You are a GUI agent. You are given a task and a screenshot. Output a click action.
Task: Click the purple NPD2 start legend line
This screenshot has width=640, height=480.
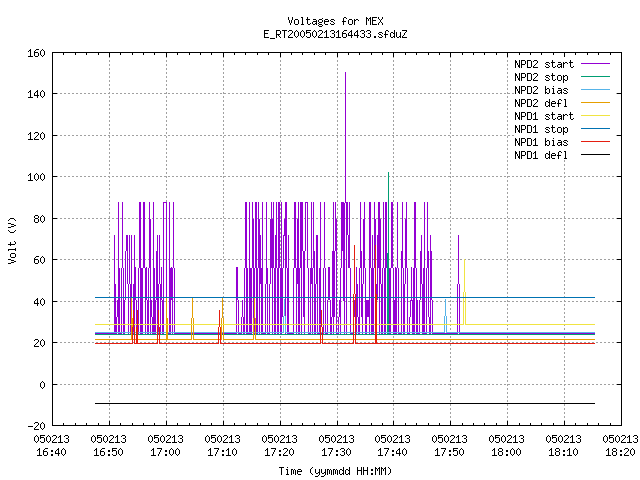pyautogui.click(x=596, y=64)
